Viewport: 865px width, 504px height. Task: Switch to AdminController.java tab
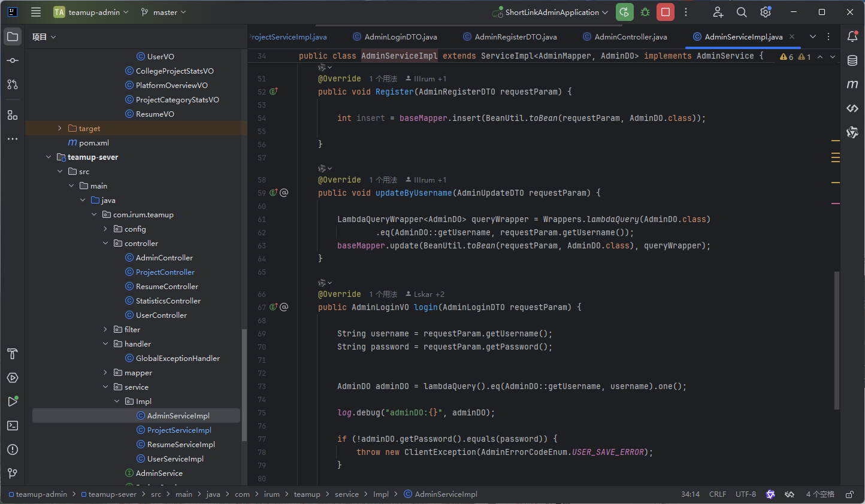tap(625, 37)
